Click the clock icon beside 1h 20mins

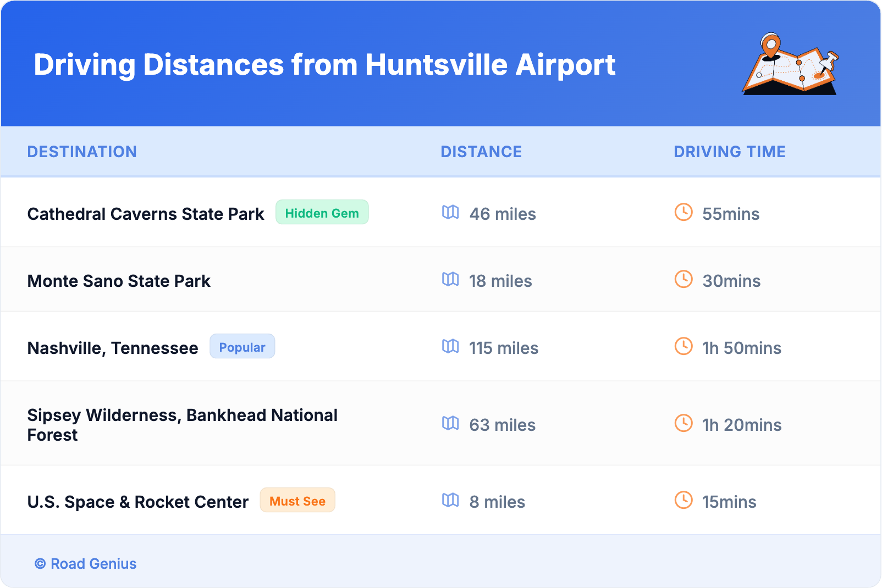[x=683, y=423]
